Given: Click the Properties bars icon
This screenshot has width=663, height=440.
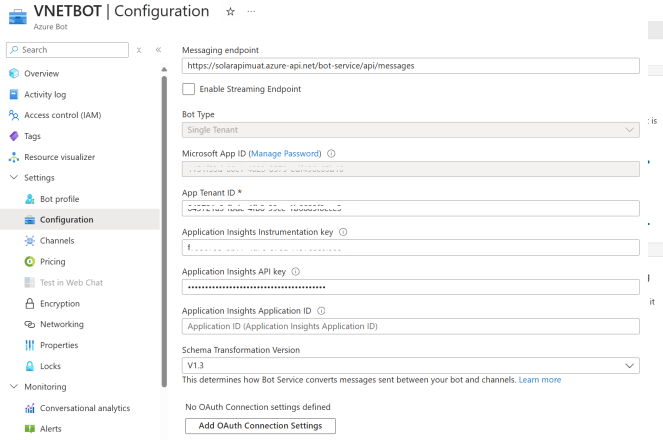Looking at the screenshot, I should pyautogui.click(x=30, y=345).
